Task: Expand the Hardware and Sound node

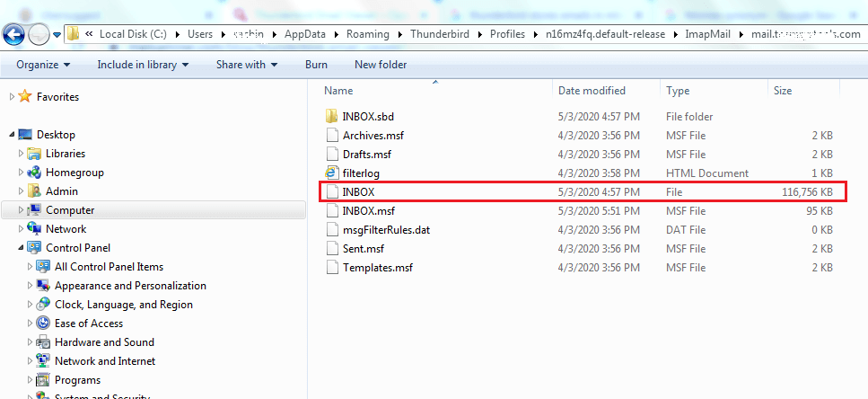Action: (x=30, y=341)
